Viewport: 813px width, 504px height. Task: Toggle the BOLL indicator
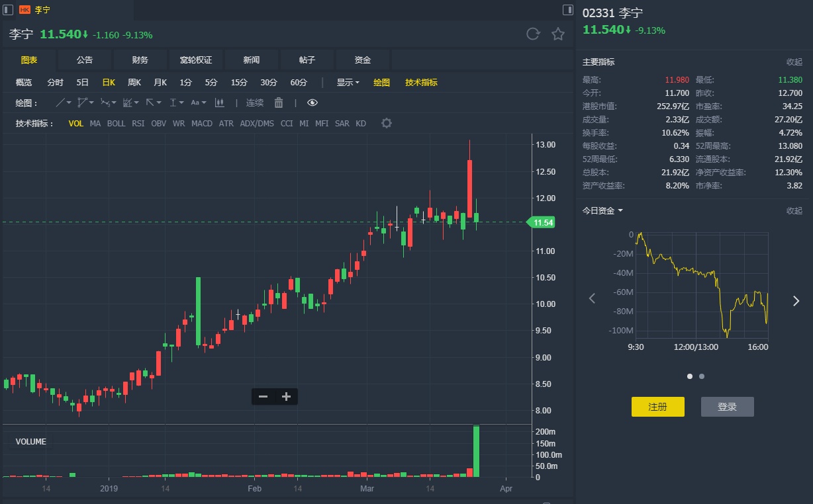click(117, 124)
